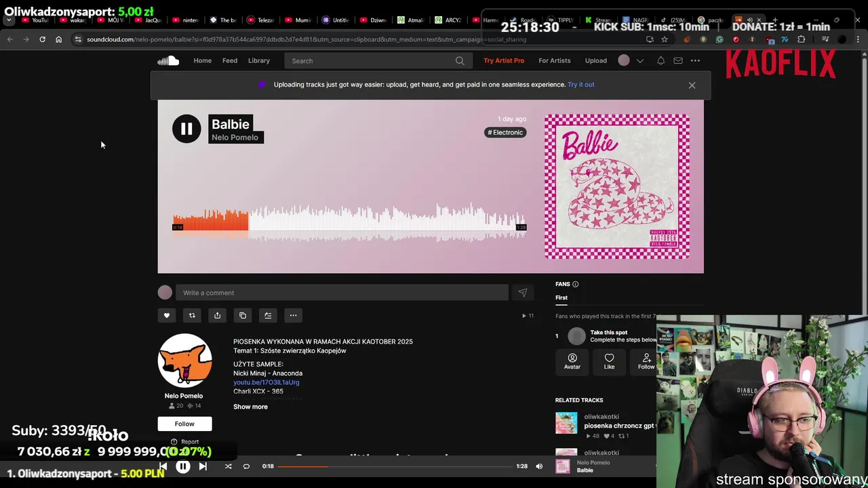Viewport: 868px width, 488px height.
Task: Seek on the bottom progress bar
Action: click(395, 466)
